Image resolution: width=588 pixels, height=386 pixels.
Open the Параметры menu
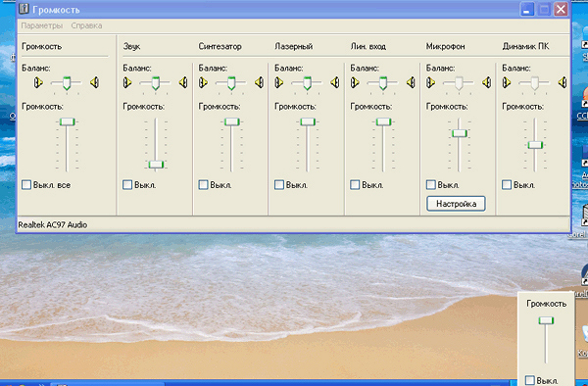(x=41, y=25)
